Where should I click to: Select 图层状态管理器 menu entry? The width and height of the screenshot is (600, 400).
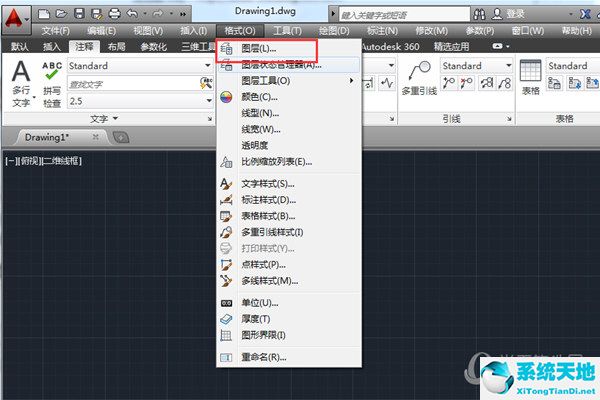pos(289,65)
